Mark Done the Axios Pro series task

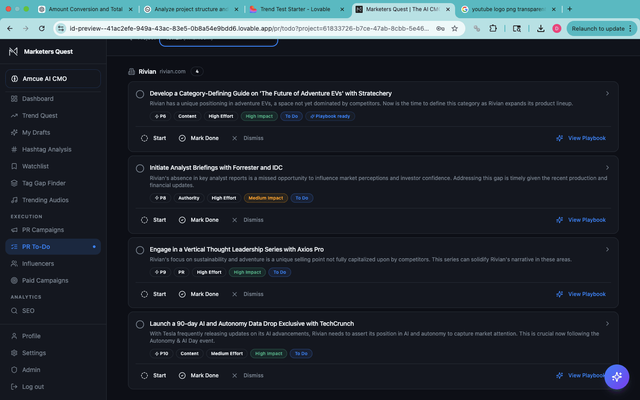[199, 294]
